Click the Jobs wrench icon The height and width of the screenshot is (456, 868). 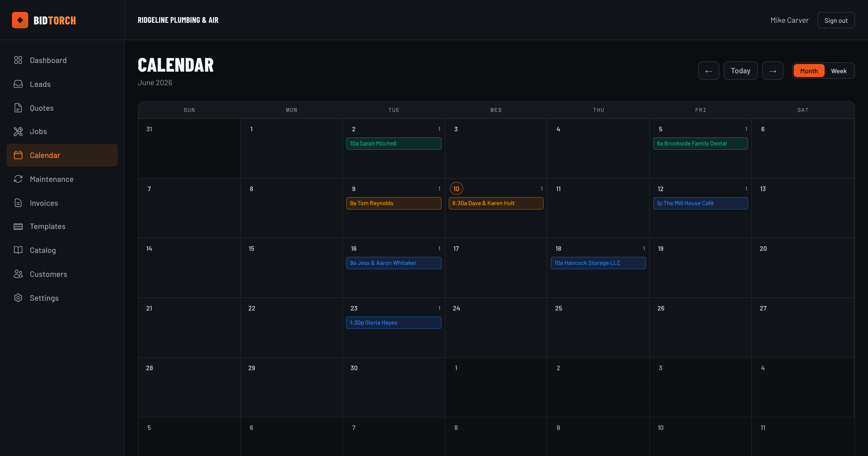click(x=18, y=132)
